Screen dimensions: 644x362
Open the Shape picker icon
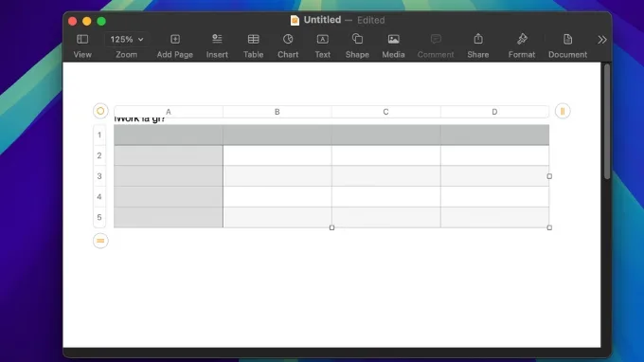357,39
